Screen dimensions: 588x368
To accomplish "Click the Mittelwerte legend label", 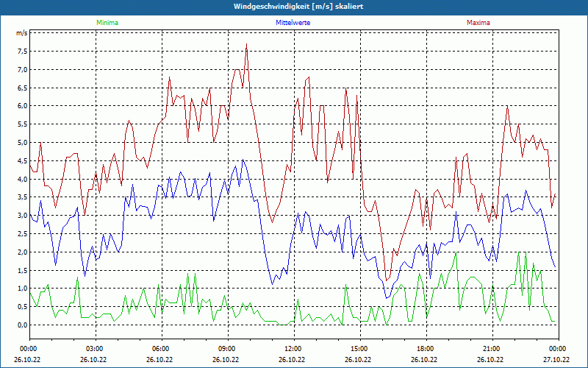I will [293, 23].
